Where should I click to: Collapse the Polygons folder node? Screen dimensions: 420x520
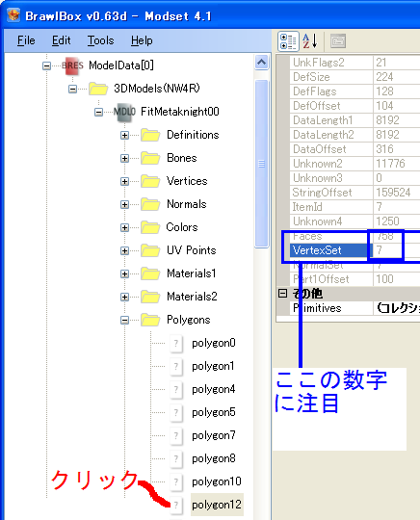click(x=124, y=320)
